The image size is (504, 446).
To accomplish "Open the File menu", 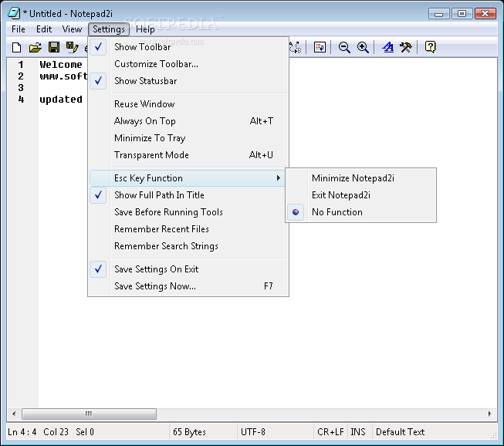I will pos(19,29).
